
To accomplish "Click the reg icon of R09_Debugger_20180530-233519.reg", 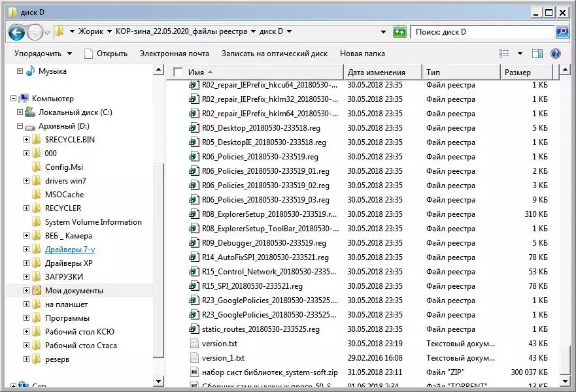I will [194, 242].
